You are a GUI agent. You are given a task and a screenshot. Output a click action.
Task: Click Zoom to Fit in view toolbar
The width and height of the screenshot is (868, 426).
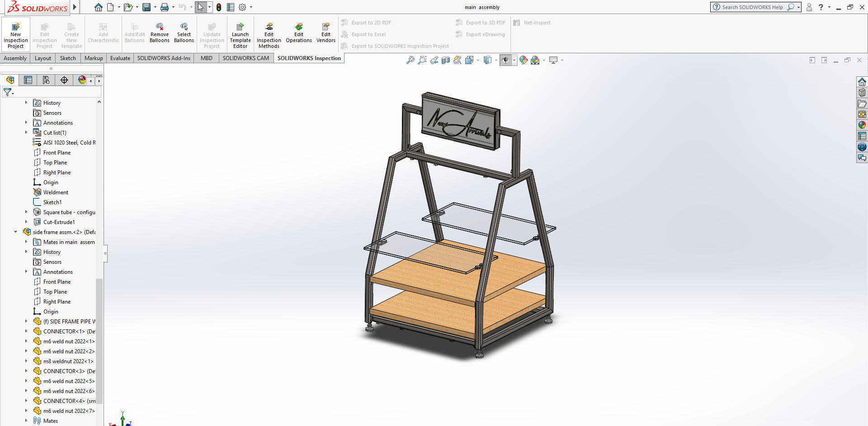coord(410,60)
